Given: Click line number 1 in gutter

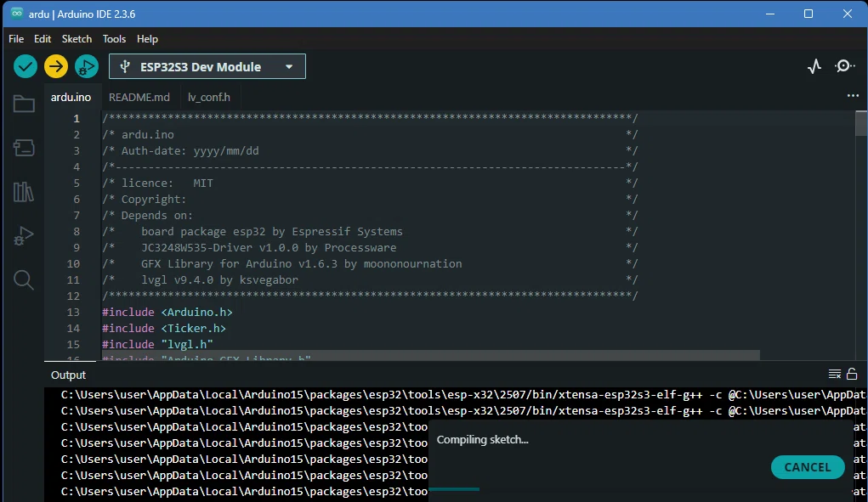Looking at the screenshot, I should (x=77, y=118).
